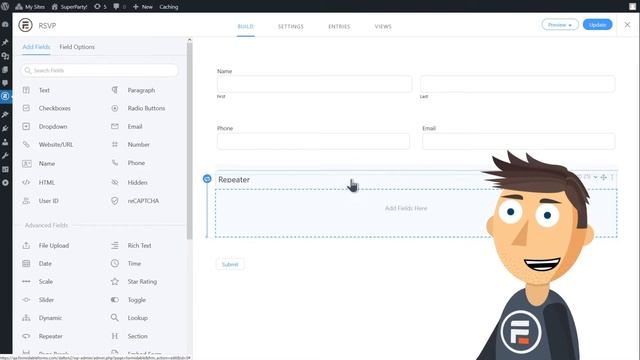Screen dimensions: 640x360
Task: Add a Website/URL field
Action: [56, 144]
